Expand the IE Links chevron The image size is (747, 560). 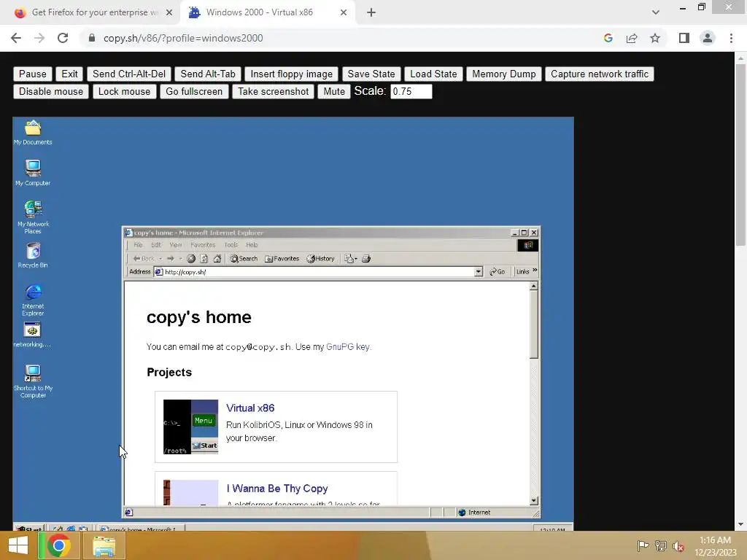click(x=535, y=271)
